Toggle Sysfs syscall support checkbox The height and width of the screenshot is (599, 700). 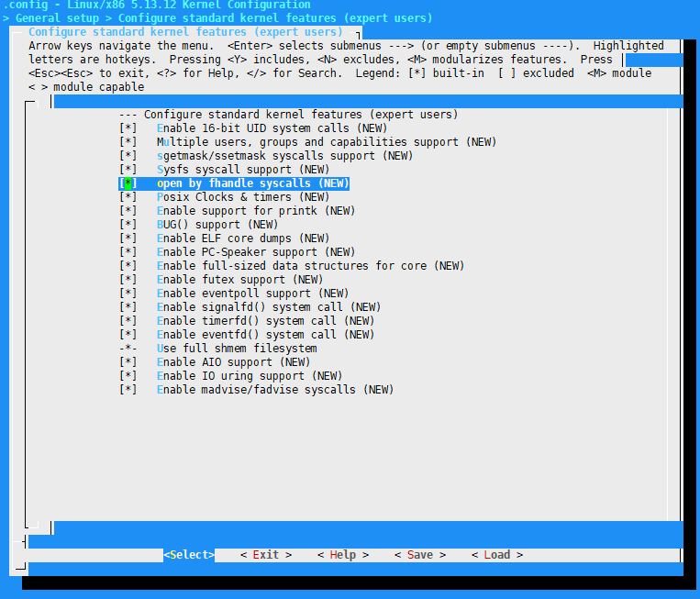[128, 170]
